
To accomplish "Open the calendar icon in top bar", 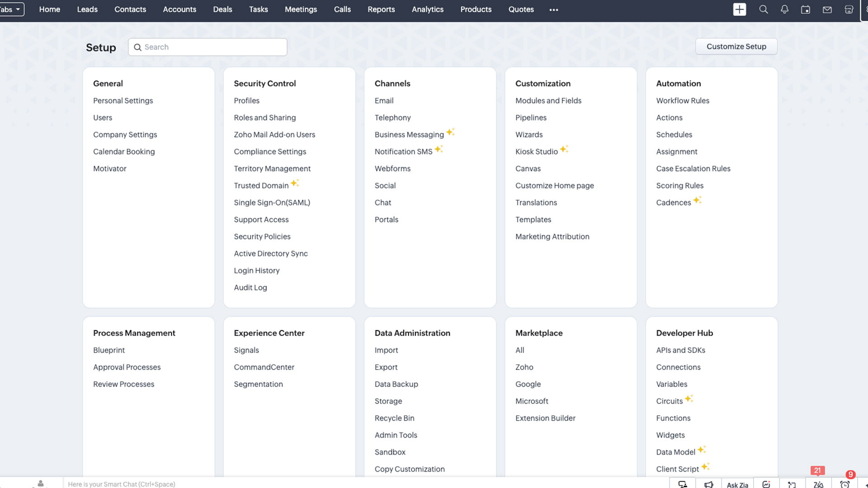I will point(806,9).
